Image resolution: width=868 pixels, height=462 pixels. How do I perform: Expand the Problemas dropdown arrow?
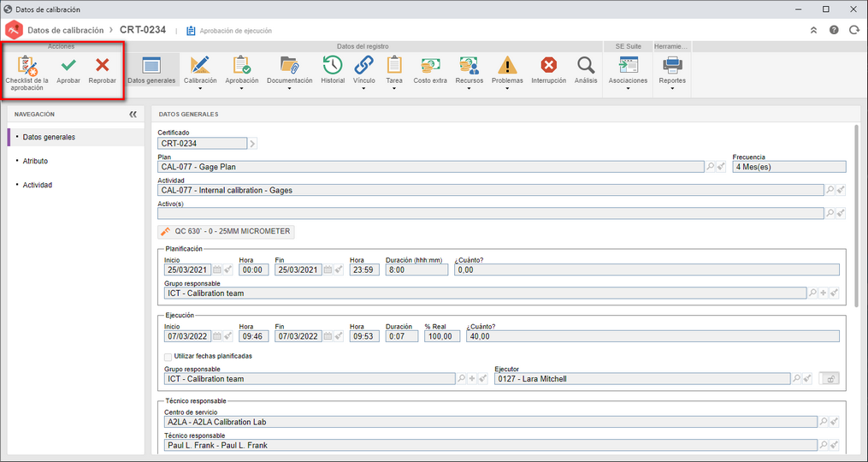[x=507, y=89]
